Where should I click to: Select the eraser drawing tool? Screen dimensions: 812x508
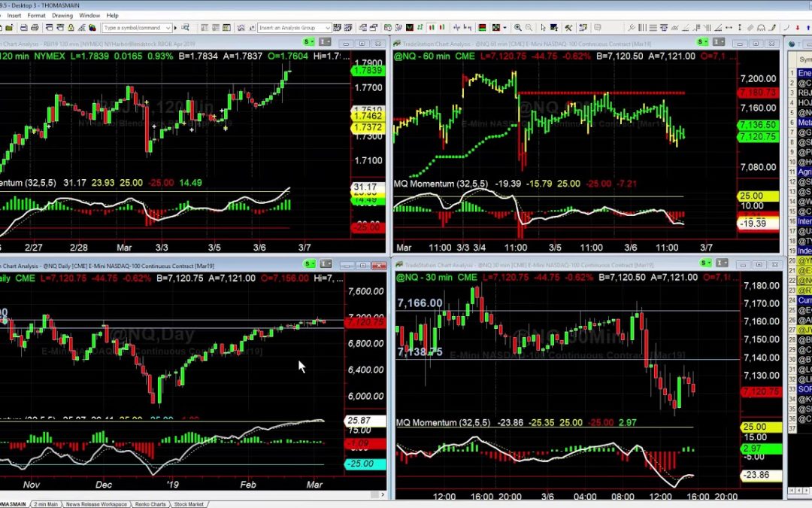click(750, 28)
